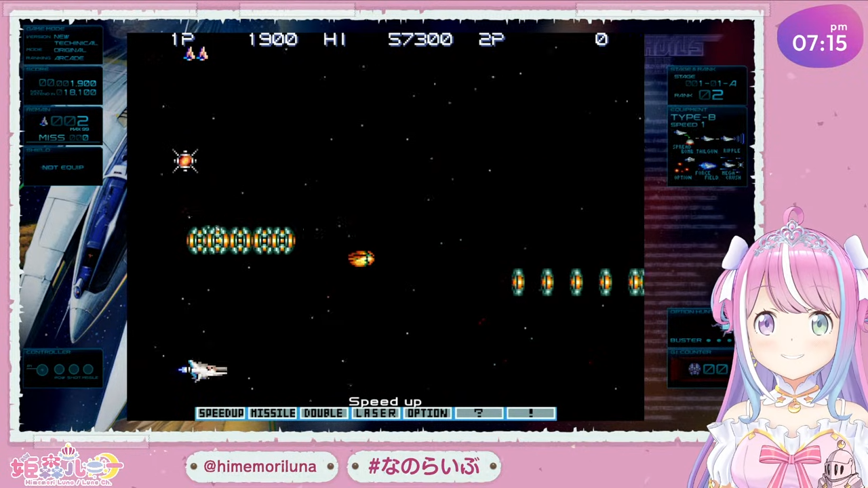Click the Himemori Luna channel logo
Screen dimensions: 868x488
66,465
